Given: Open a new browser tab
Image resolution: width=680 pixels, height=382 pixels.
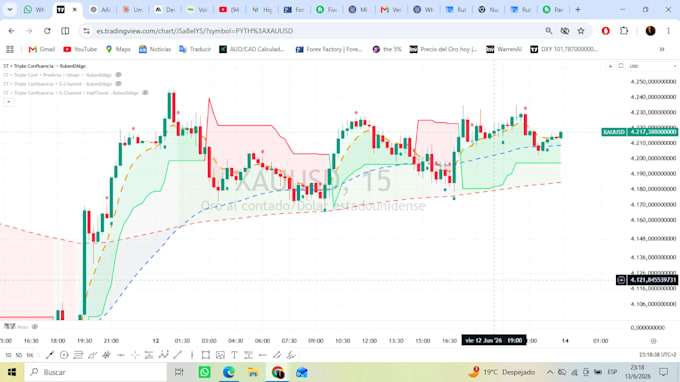Looking at the screenshot, I should pos(578,9).
